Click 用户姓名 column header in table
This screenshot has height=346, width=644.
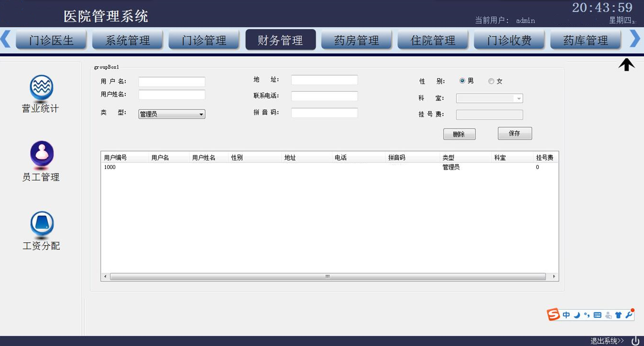tap(209, 158)
